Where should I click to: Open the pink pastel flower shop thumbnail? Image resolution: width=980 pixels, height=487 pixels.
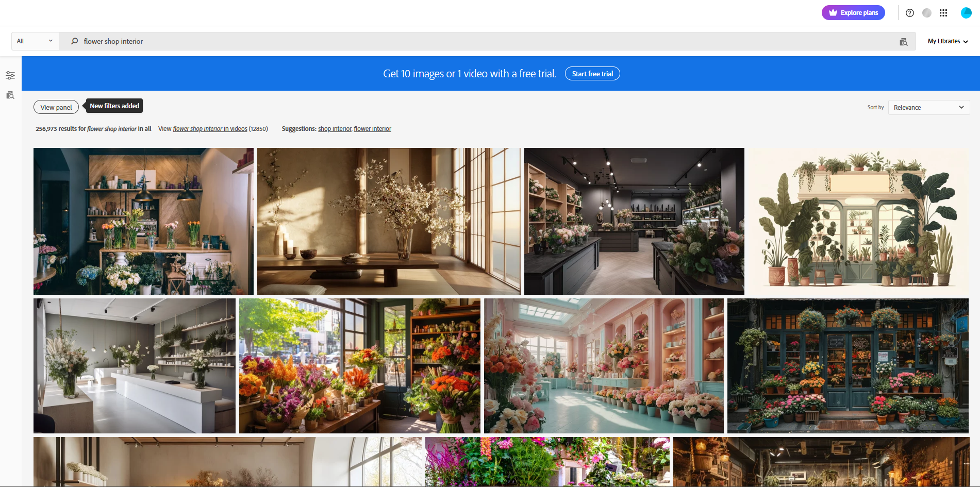(604, 365)
